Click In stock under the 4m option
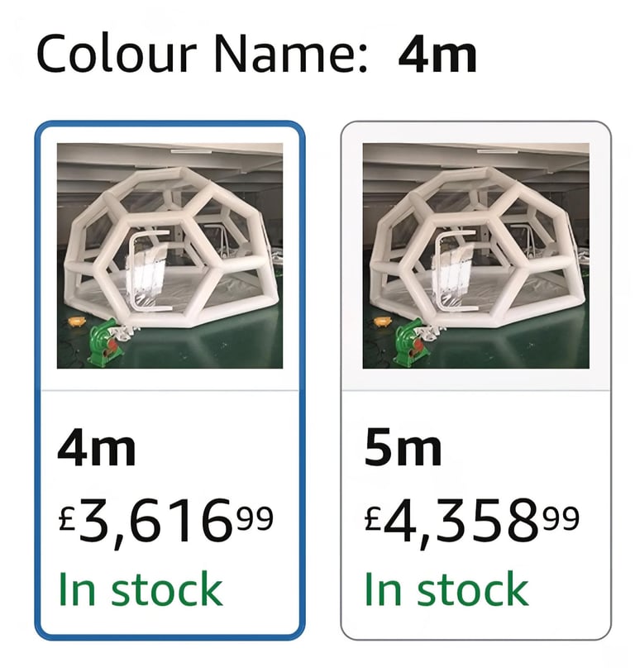The width and height of the screenshot is (635, 672). pyautogui.click(x=141, y=589)
